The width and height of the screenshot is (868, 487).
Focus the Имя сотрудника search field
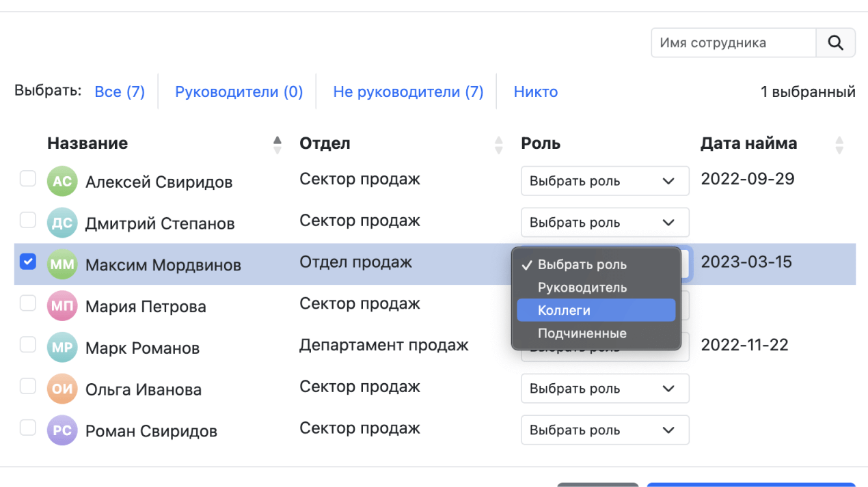tap(733, 42)
